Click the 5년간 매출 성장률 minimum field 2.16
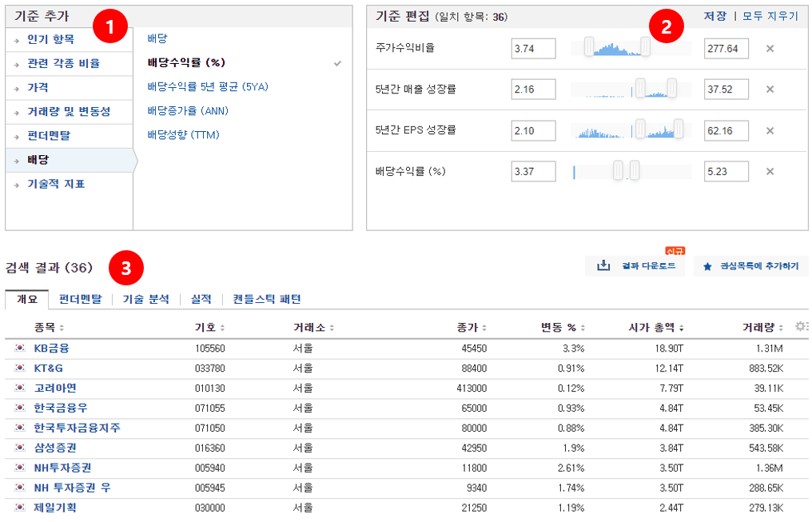The image size is (812, 522). point(533,89)
